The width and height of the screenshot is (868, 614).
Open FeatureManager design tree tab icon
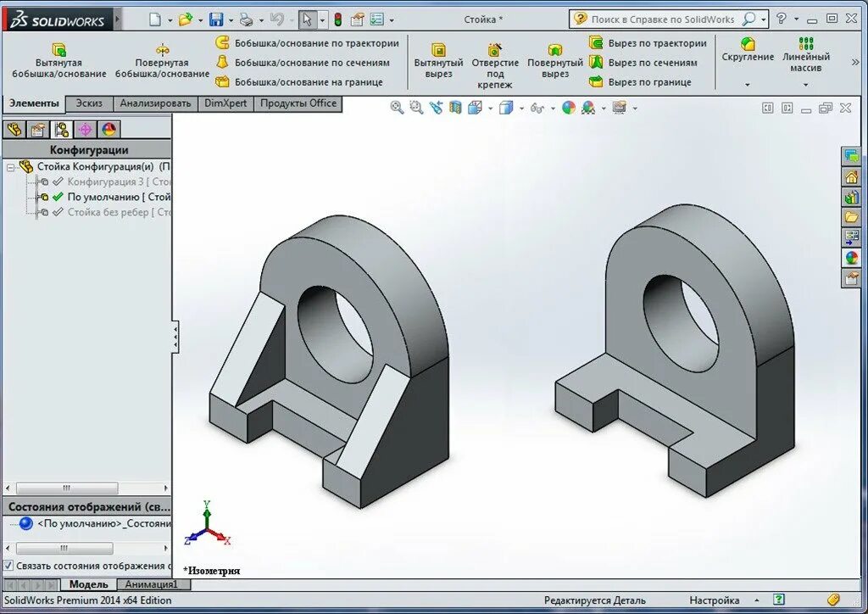pos(14,130)
